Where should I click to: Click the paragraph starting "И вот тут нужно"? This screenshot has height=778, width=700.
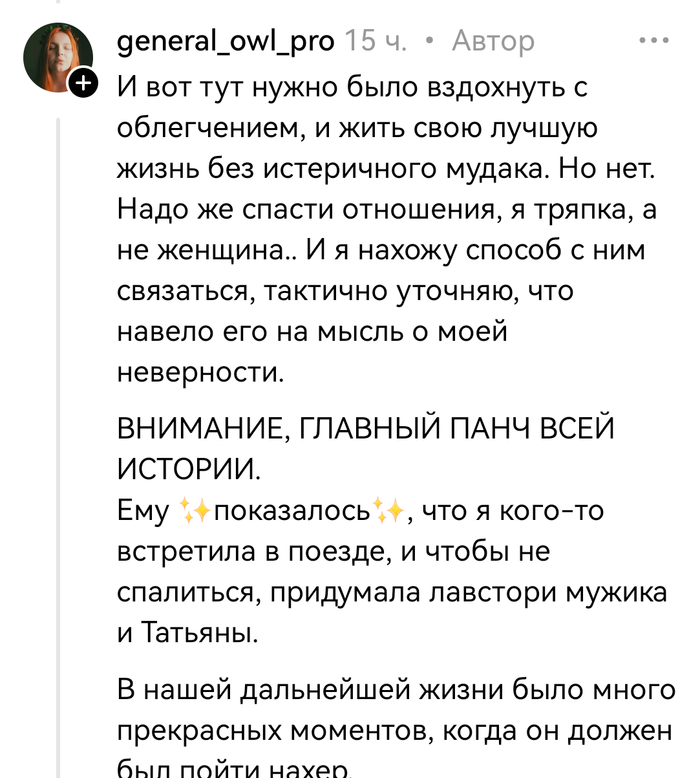tap(350, 88)
